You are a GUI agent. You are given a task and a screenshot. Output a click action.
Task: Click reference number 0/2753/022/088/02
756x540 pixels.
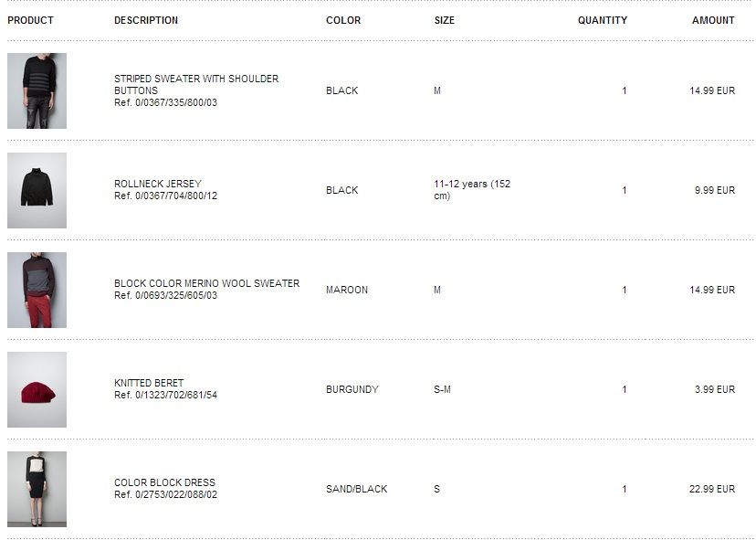point(172,494)
